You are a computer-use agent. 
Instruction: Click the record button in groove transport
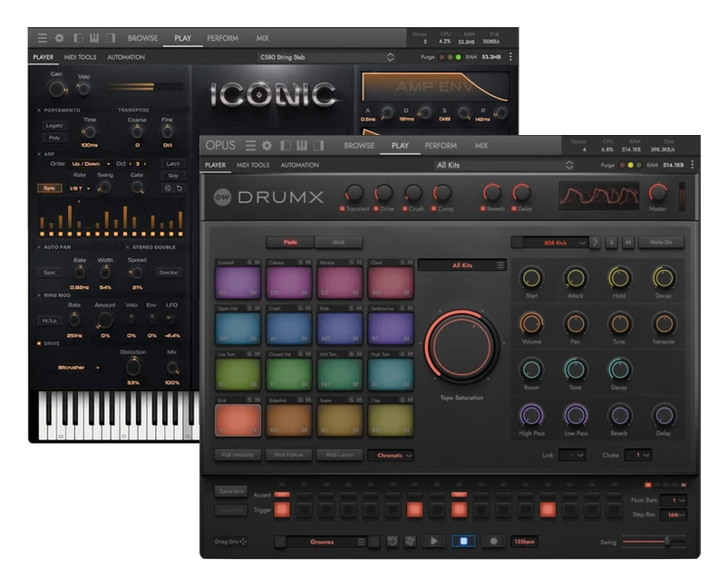[x=493, y=541]
